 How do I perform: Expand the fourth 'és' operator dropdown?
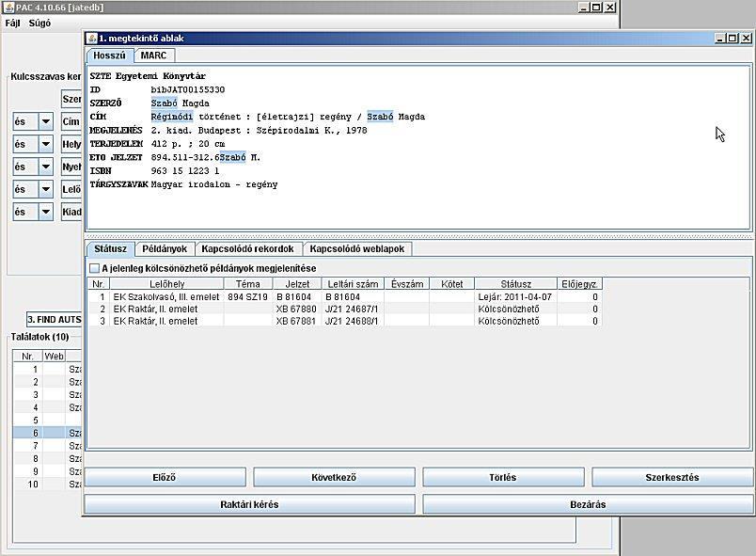click(x=46, y=189)
